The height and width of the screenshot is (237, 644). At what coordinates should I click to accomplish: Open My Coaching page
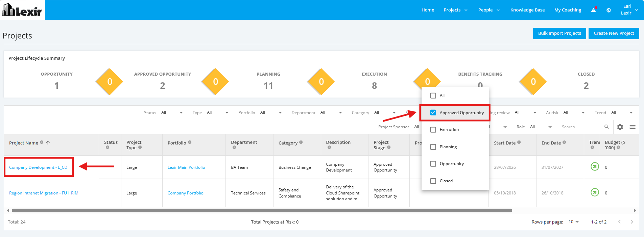pyautogui.click(x=568, y=10)
